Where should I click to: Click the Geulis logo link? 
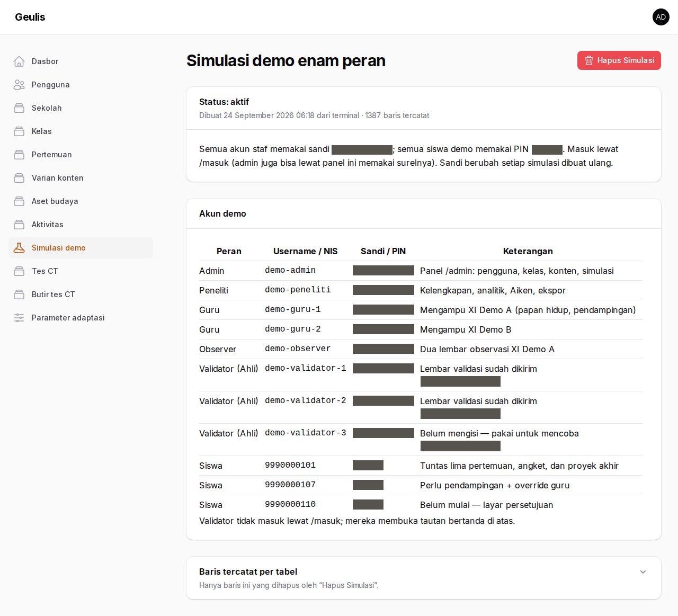coord(30,17)
